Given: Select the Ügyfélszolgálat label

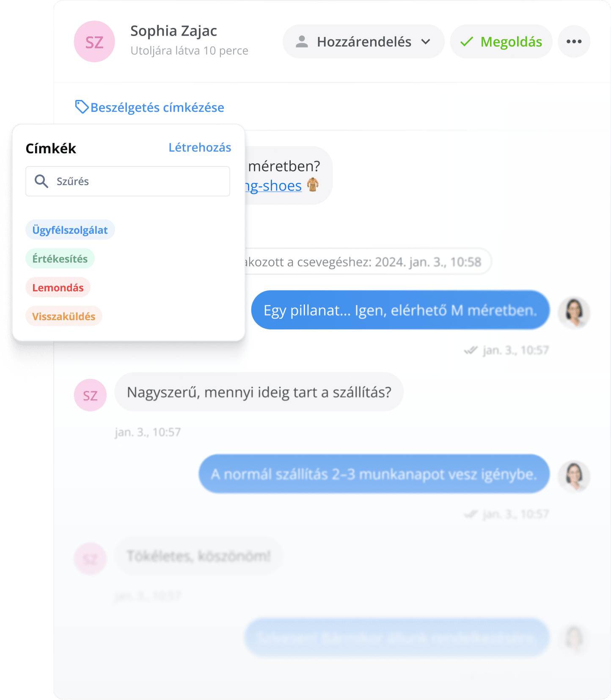Looking at the screenshot, I should pos(70,230).
